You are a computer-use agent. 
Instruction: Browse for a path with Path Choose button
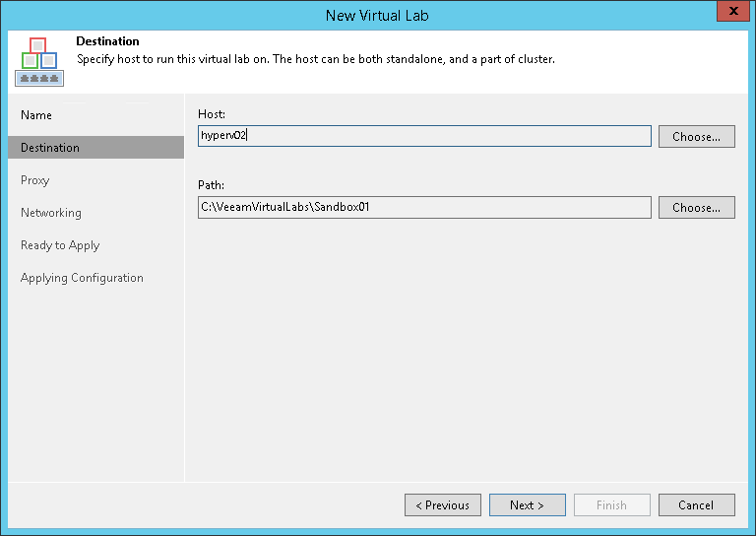[x=696, y=207]
